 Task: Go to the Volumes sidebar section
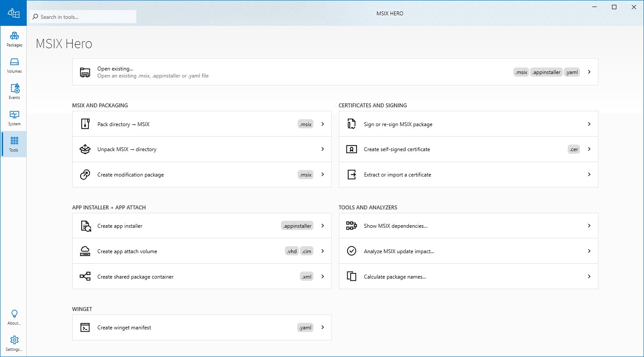tap(14, 65)
